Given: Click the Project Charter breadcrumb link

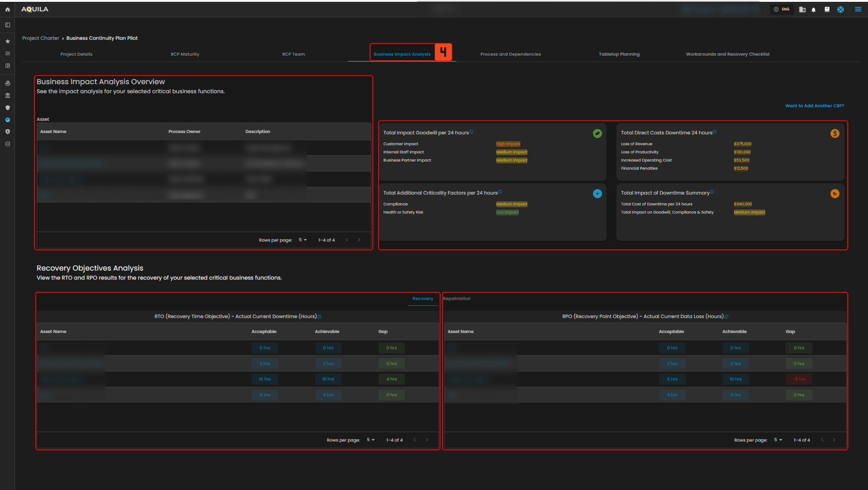Looking at the screenshot, I should point(41,38).
